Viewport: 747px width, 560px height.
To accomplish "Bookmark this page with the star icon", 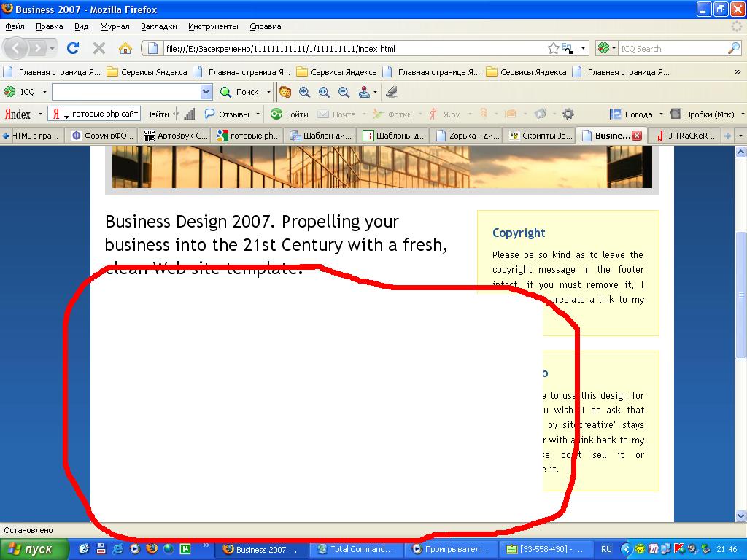I will (554, 49).
